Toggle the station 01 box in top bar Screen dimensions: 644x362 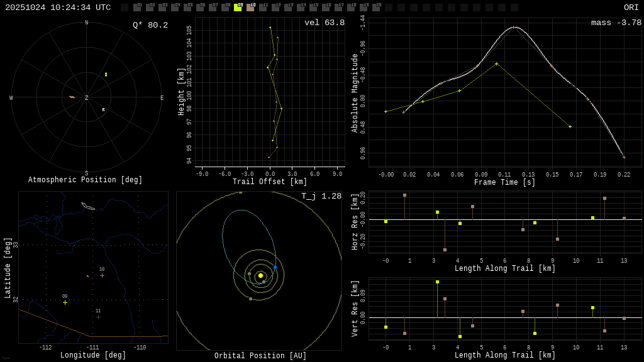point(137,8)
